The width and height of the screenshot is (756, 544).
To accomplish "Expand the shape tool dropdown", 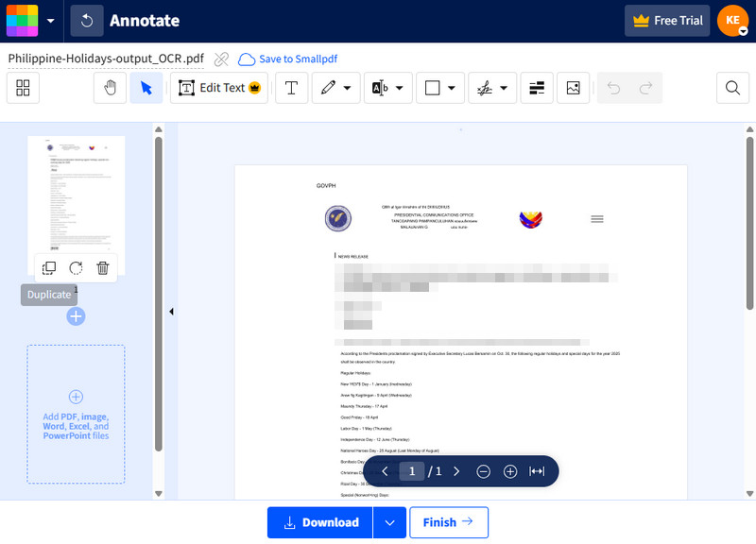I will (451, 88).
